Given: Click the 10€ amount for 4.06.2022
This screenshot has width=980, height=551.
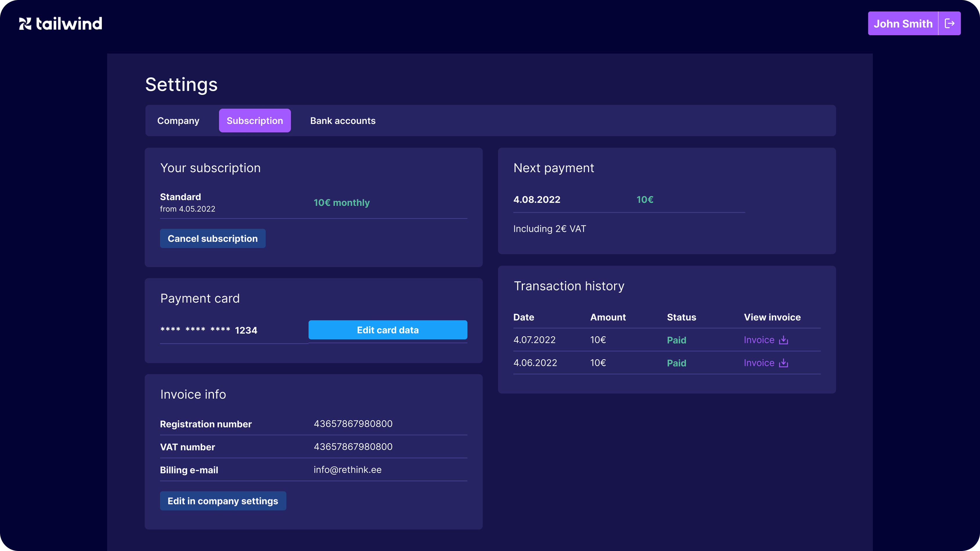Looking at the screenshot, I should point(598,363).
